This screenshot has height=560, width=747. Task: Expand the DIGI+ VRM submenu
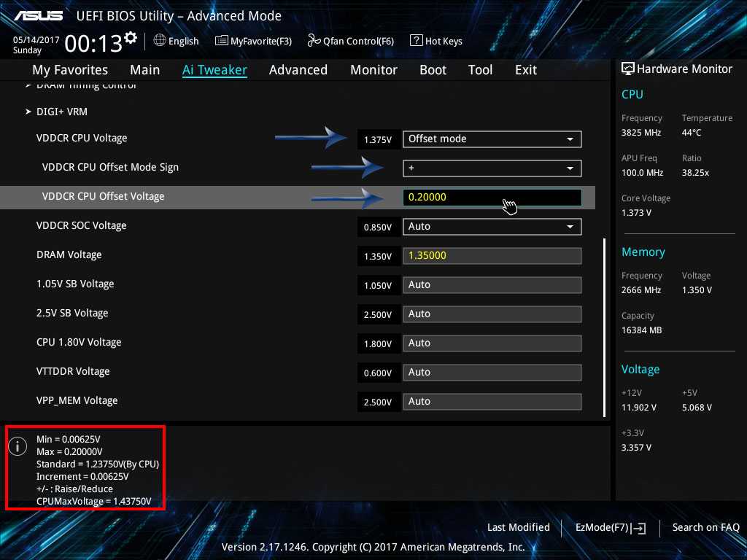click(x=61, y=112)
